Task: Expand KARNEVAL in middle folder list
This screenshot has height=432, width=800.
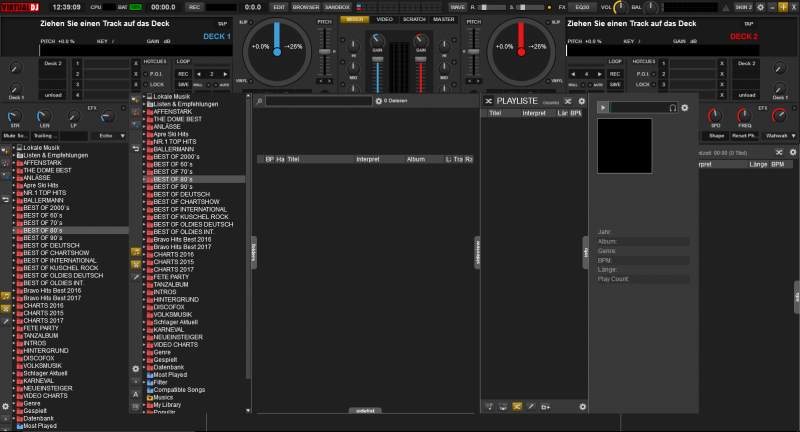Action: (x=144, y=329)
